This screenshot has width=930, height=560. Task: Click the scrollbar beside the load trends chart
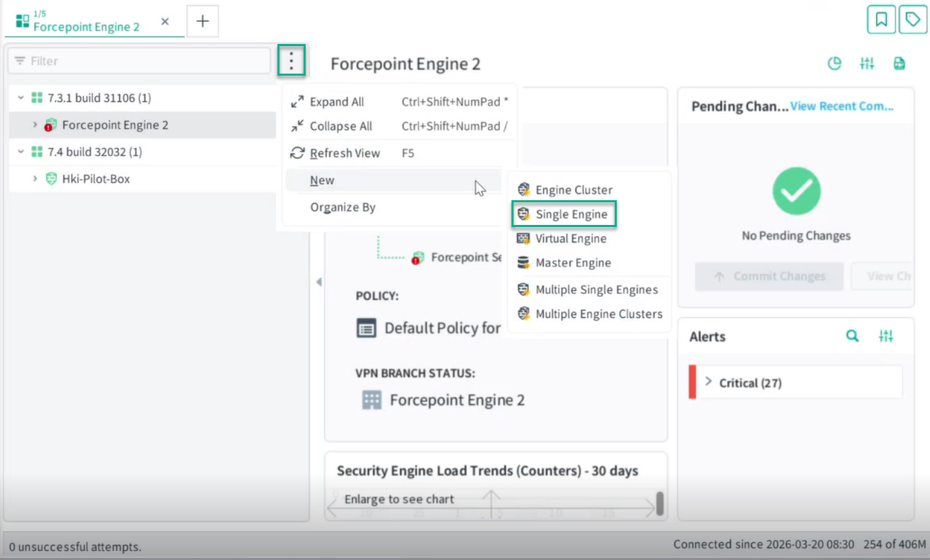click(659, 503)
